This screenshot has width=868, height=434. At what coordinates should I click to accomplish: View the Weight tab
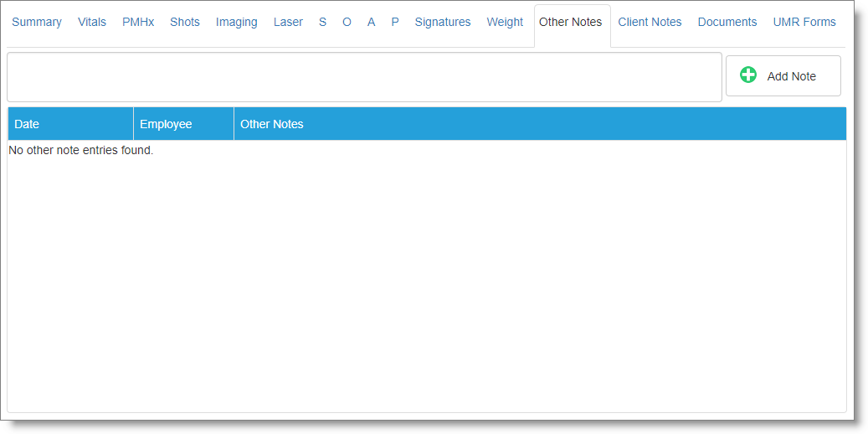[x=505, y=22]
